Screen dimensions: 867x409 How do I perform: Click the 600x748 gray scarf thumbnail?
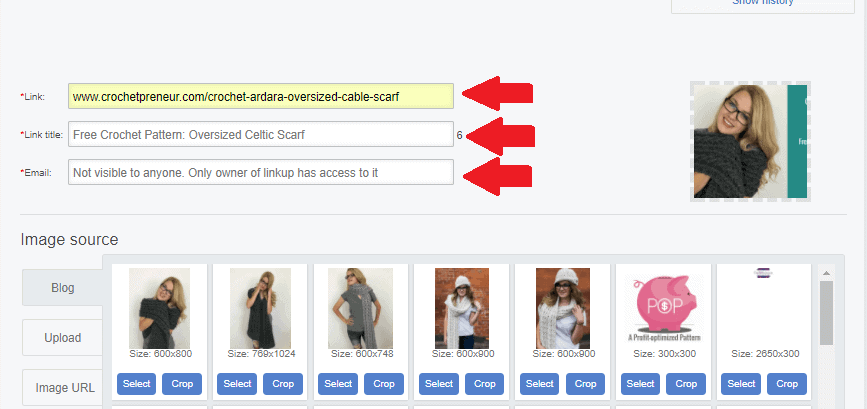pos(361,308)
